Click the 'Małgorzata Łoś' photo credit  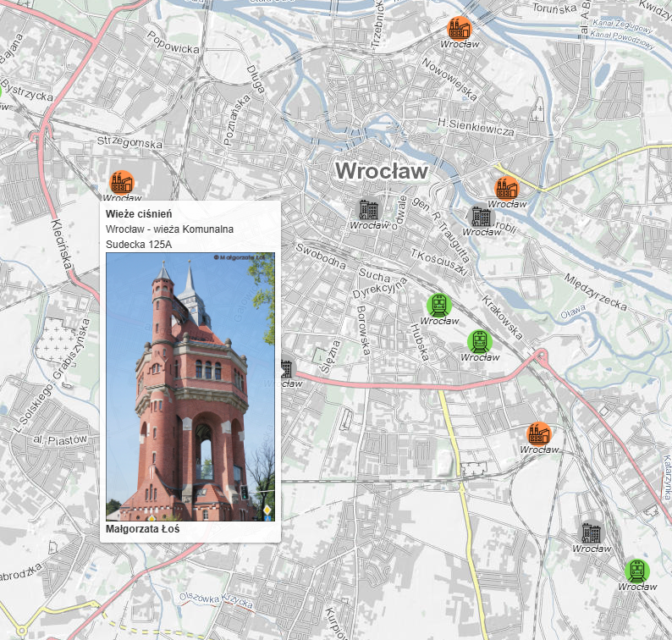point(143,529)
